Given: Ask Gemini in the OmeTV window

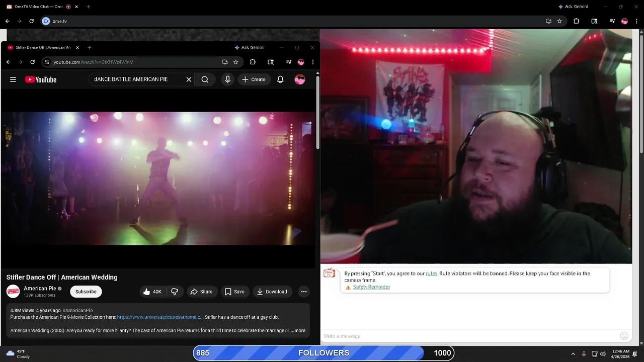Looking at the screenshot, I should click(x=573, y=7).
